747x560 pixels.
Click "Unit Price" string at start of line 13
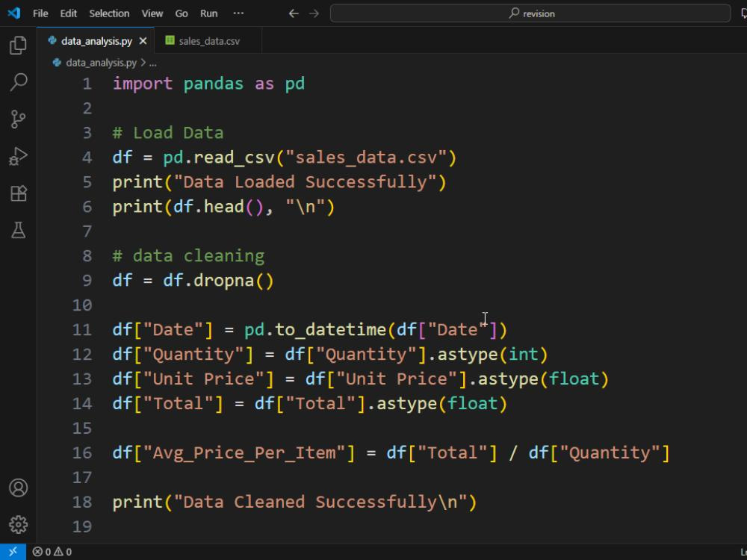[x=203, y=379]
